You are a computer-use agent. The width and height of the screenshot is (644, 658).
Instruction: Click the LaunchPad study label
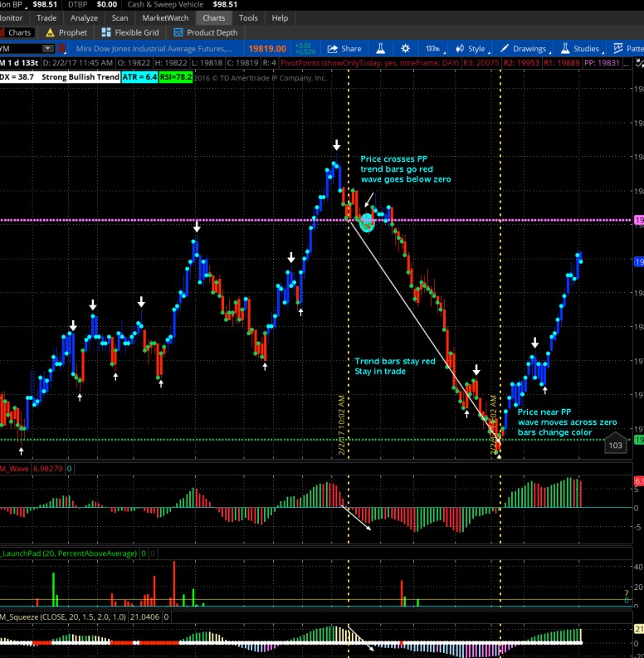33,553
